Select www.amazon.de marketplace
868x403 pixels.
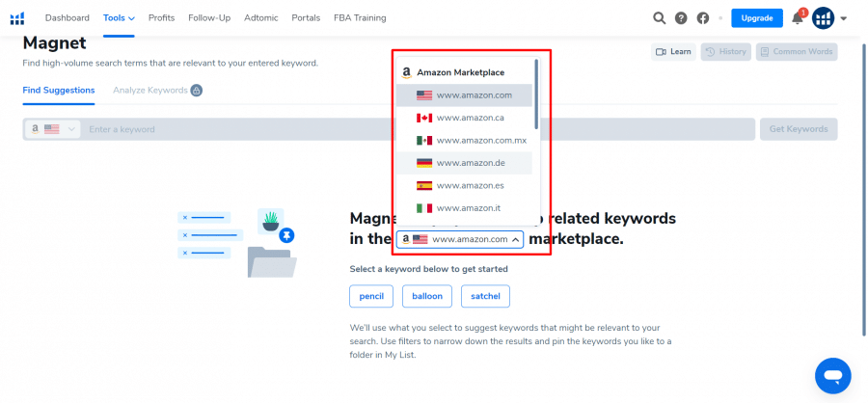[464, 163]
